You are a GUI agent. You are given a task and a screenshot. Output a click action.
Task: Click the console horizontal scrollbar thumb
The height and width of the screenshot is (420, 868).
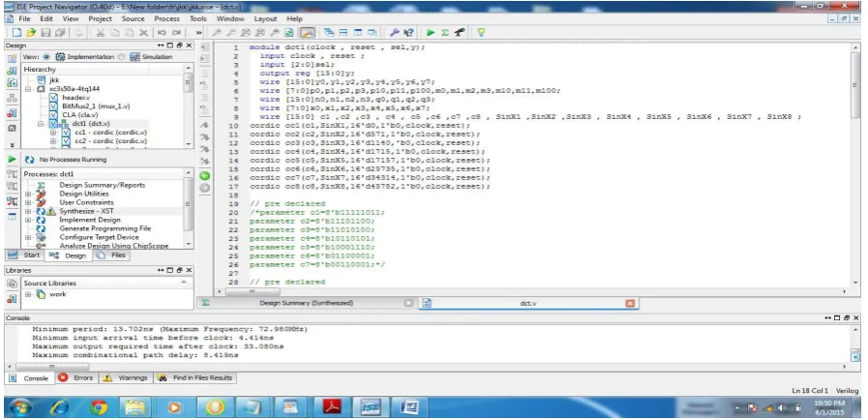[52, 367]
